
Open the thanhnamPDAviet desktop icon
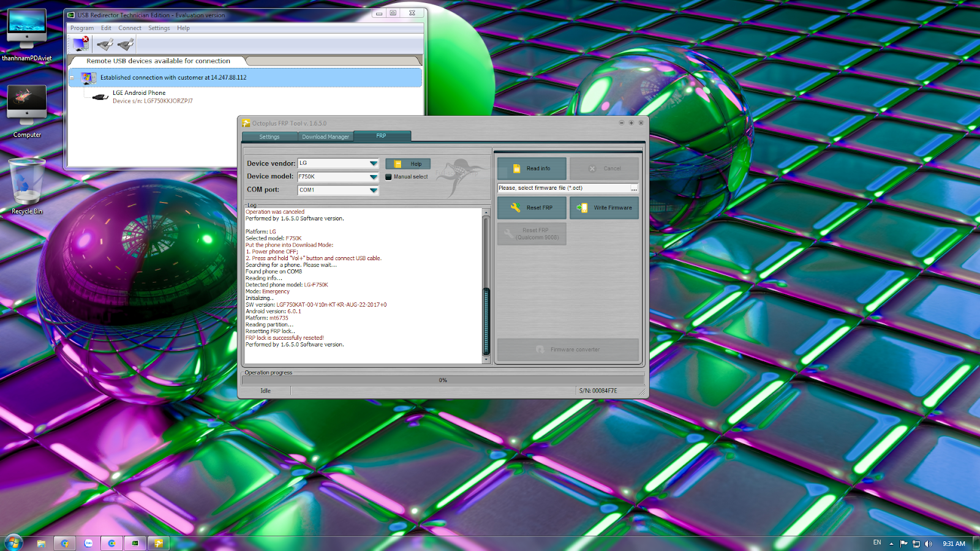point(27,36)
